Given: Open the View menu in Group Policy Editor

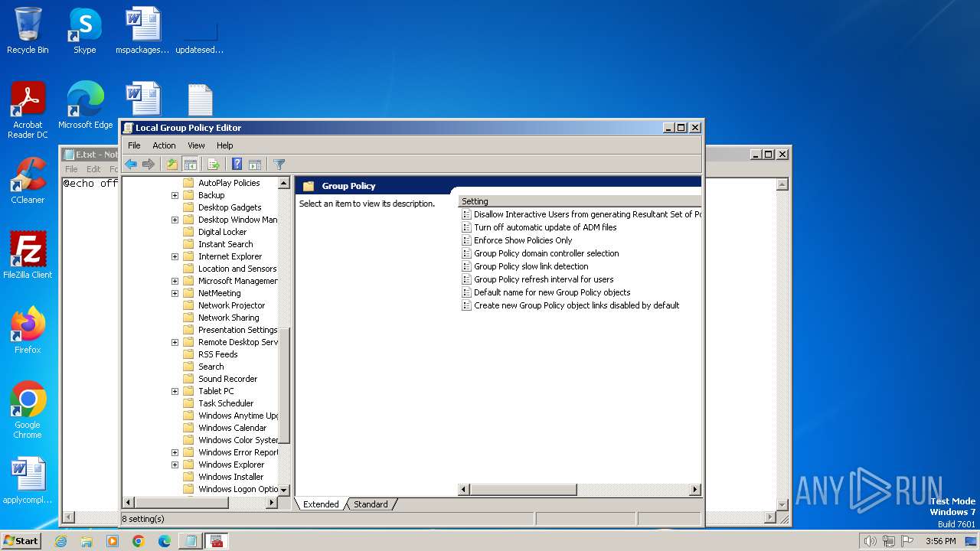Looking at the screenshot, I should 196,145.
